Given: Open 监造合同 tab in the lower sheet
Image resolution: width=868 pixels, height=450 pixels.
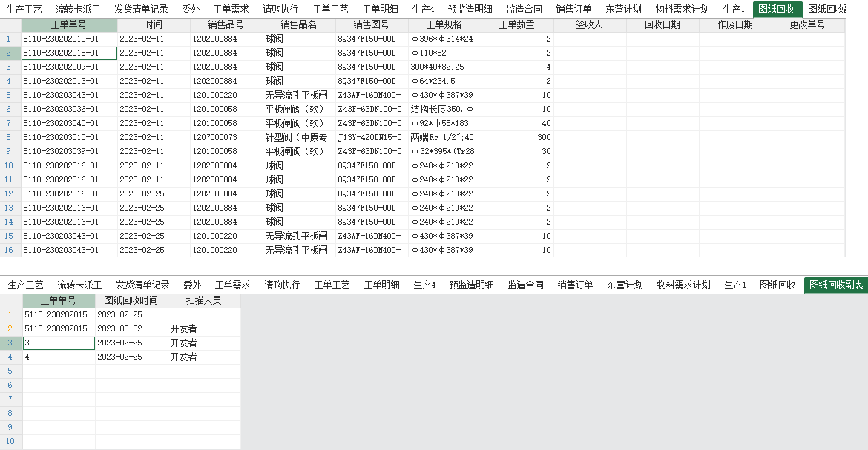Looking at the screenshot, I should (x=526, y=285).
